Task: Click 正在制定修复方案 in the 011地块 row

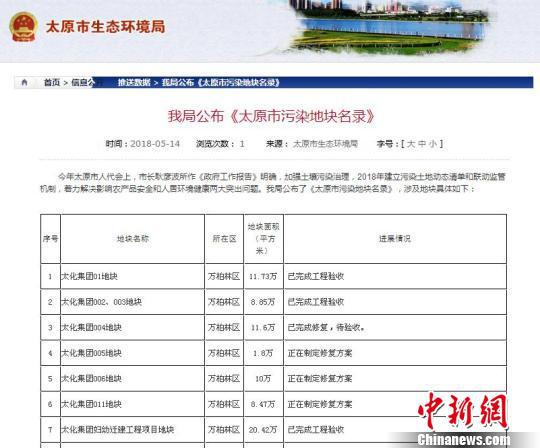Action: [320, 404]
